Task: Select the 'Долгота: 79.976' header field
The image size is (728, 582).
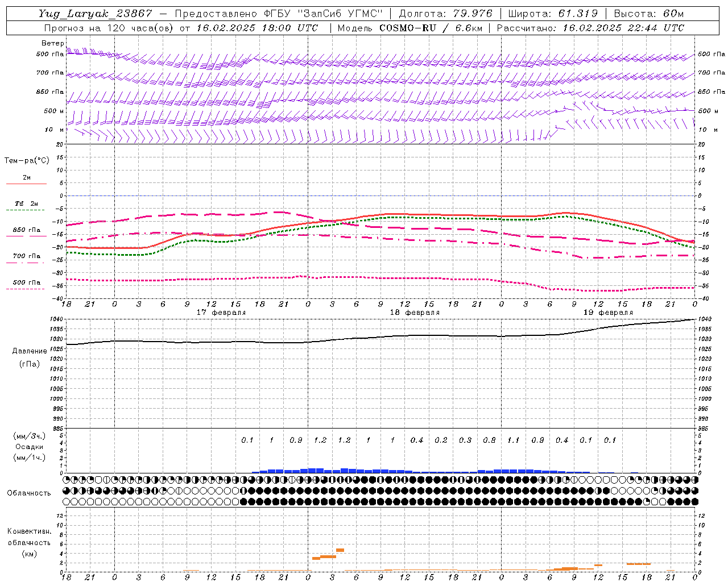Action: tap(445, 14)
